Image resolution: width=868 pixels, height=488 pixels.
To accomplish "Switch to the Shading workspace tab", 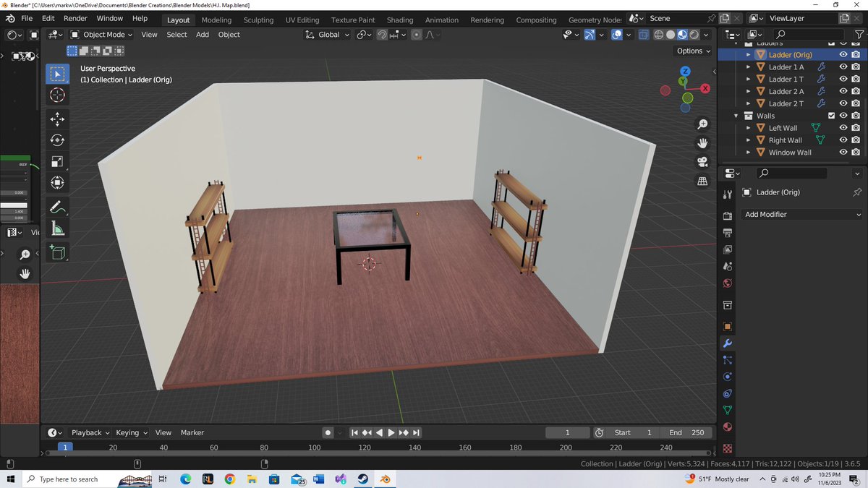I will pyautogui.click(x=400, y=20).
